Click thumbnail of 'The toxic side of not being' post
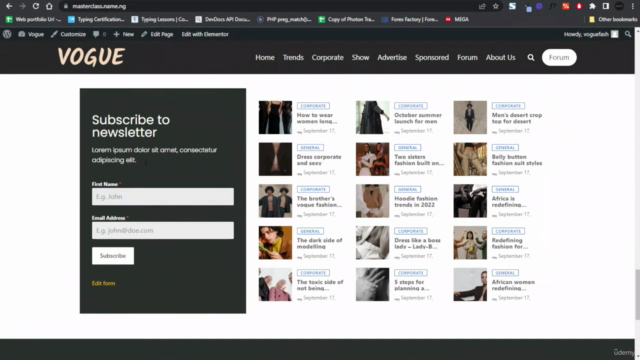Screen dimensions: 640x360 click(275, 284)
